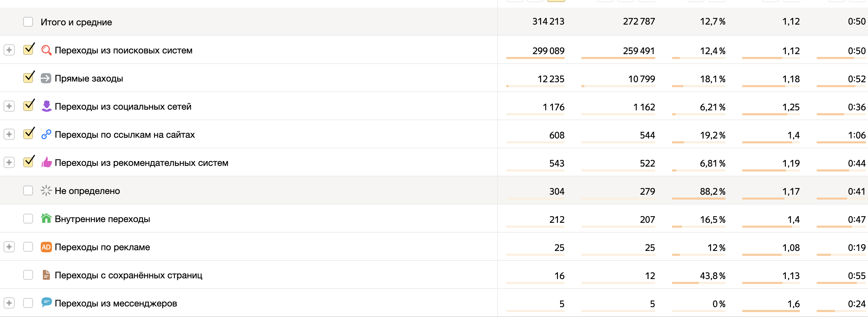868x317 pixels.
Task: Open 'Переходы по ссылкам на сайтах' row
Action: pos(125,135)
